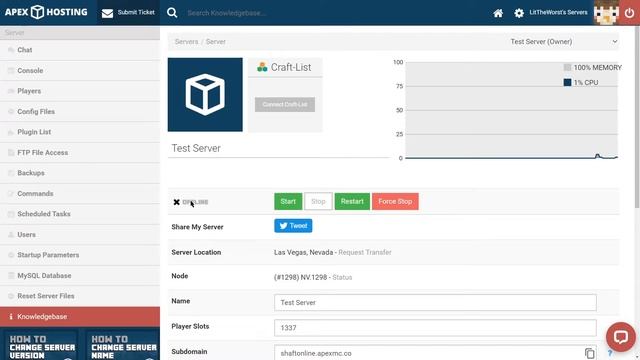The image size is (640, 360).
Task: Click the Knowledgebase info icon
Action: (x=11, y=317)
